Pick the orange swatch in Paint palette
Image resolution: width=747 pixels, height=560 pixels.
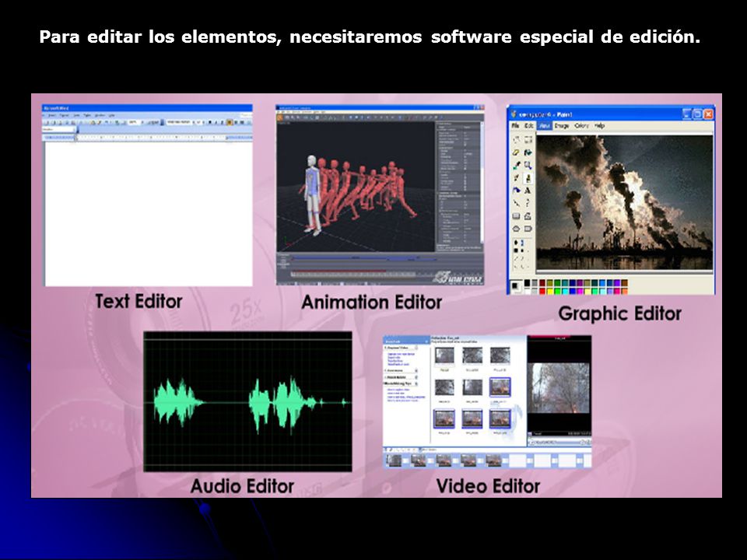625,292
